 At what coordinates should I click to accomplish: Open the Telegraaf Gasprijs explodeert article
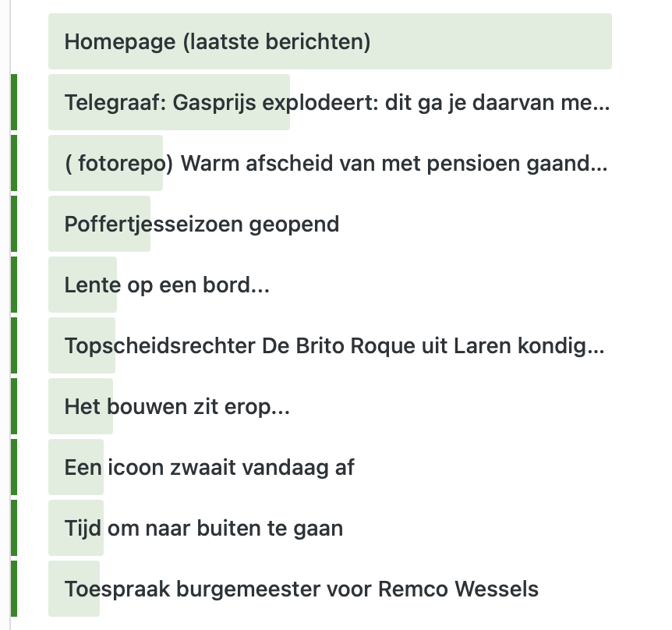coord(336,102)
